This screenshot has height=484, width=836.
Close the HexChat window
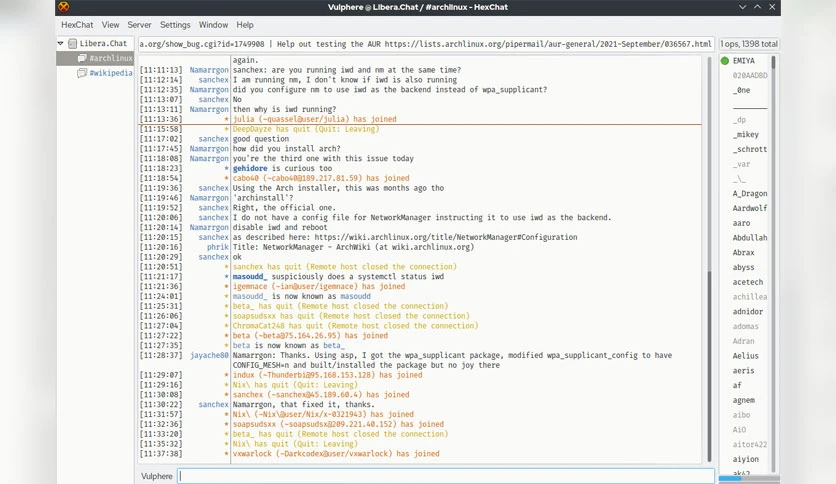point(772,7)
